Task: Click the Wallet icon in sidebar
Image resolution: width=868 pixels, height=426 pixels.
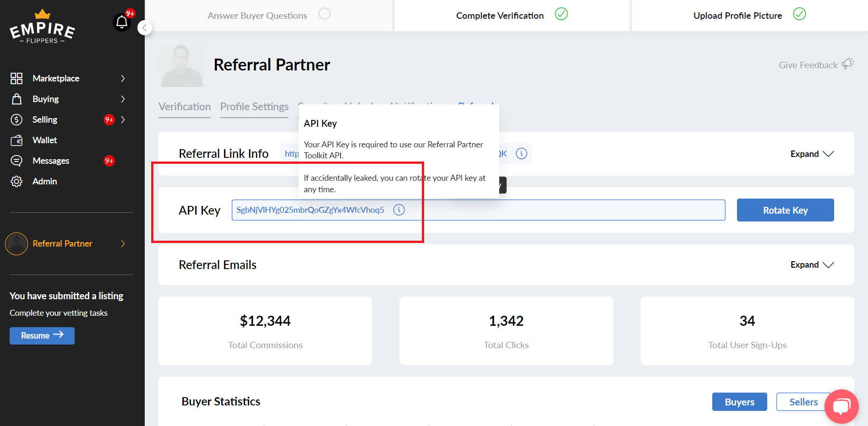Action: pyautogui.click(x=16, y=140)
